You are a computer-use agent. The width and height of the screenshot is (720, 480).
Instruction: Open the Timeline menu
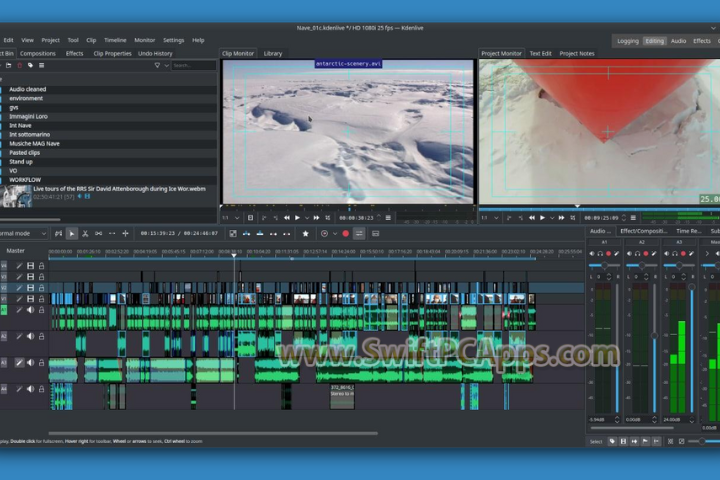[x=115, y=40]
